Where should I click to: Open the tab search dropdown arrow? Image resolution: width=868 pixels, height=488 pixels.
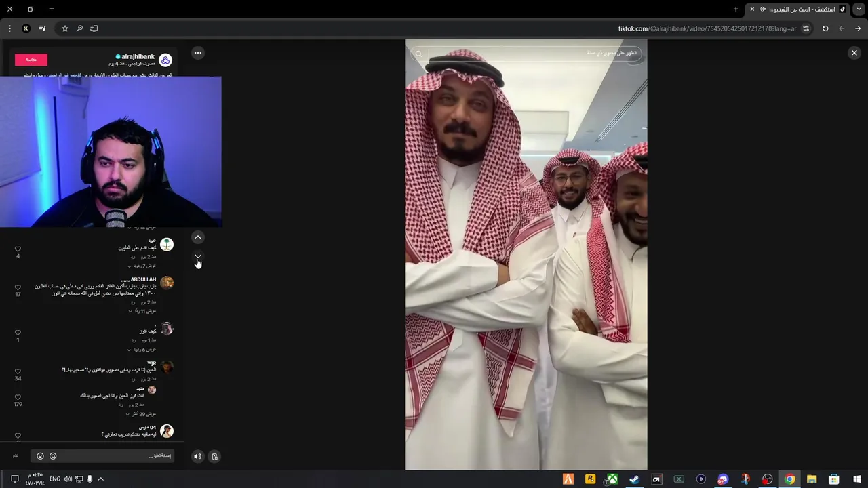pyautogui.click(x=859, y=9)
